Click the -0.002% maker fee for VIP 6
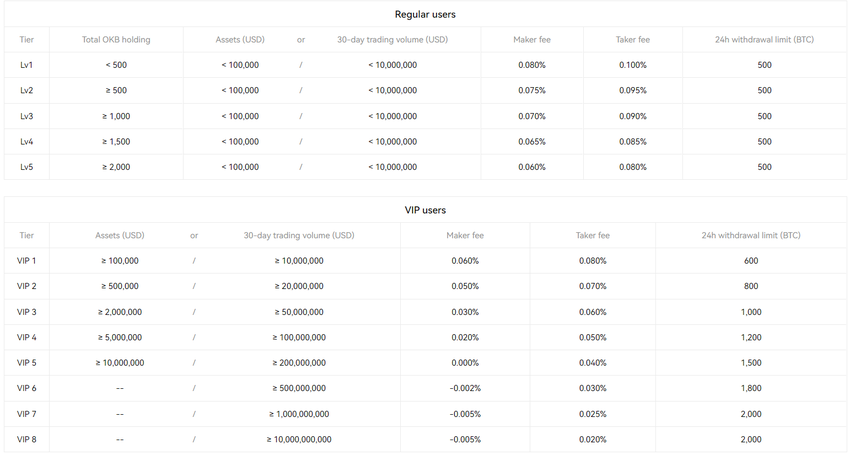 tap(465, 388)
